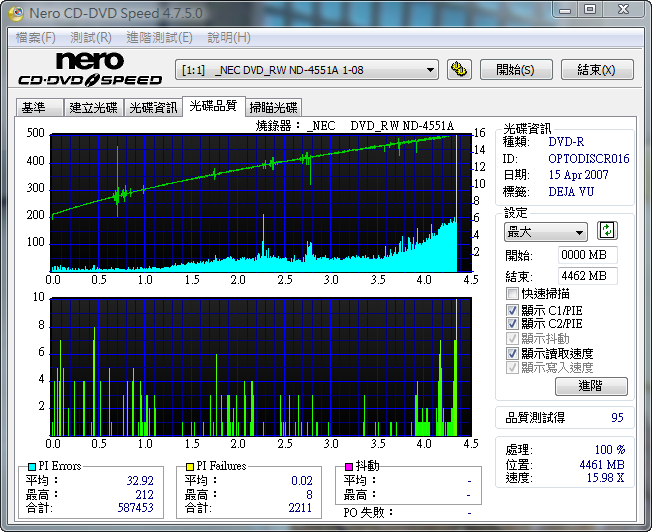The width and height of the screenshot is (652, 532).
Task: Minimize the Nero CD-DVD Speed window
Action: (565, 9)
